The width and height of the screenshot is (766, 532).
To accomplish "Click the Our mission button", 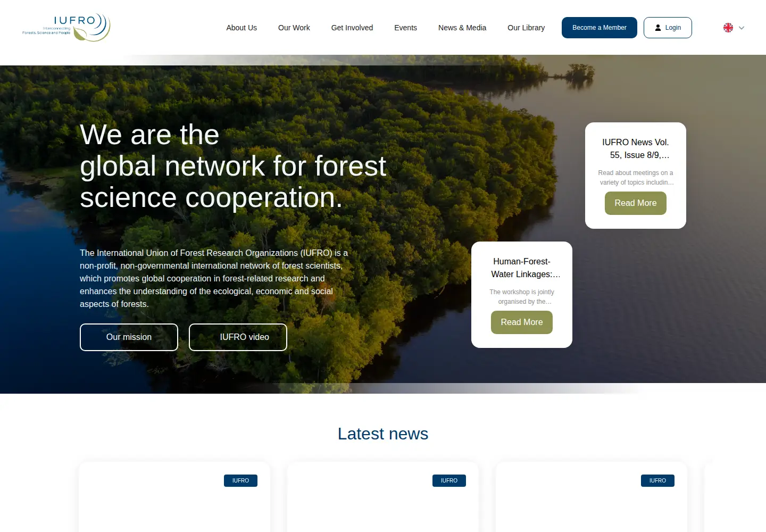I will tap(129, 337).
